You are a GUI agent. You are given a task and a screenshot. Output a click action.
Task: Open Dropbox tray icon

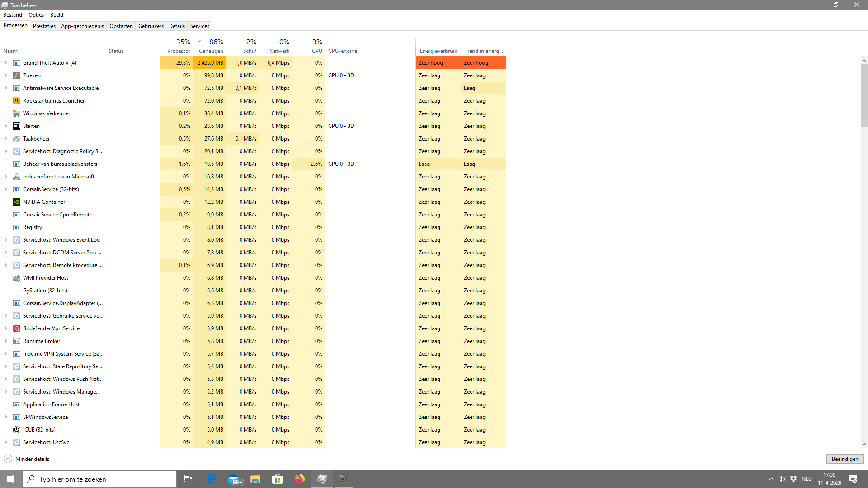click(793, 479)
